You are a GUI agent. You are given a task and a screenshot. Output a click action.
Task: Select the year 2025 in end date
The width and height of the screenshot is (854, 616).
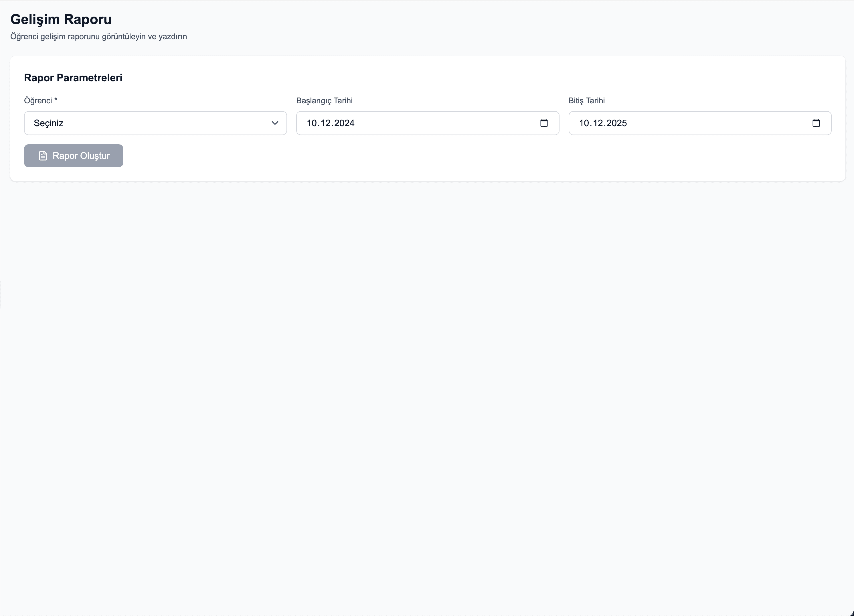(x=617, y=123)
